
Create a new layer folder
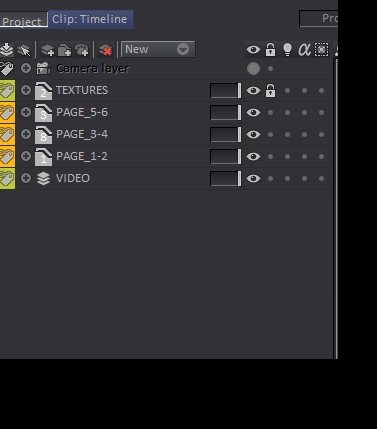(65, 50)
